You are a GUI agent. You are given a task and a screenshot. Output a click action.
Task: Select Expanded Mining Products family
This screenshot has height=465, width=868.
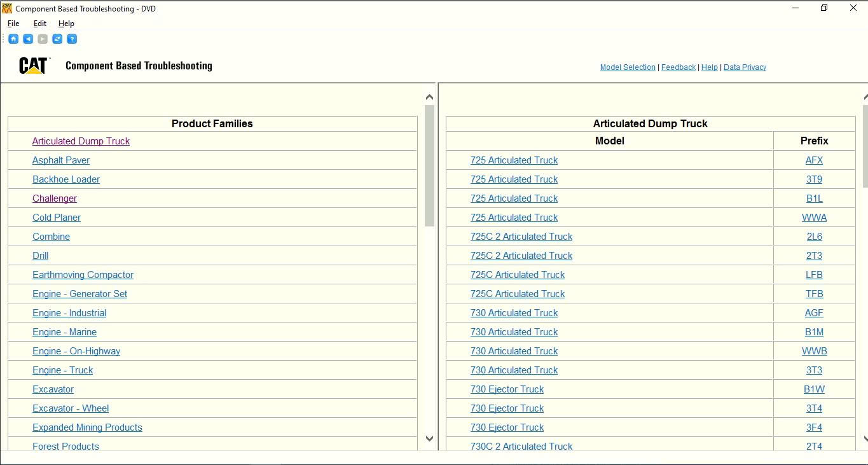87,427
